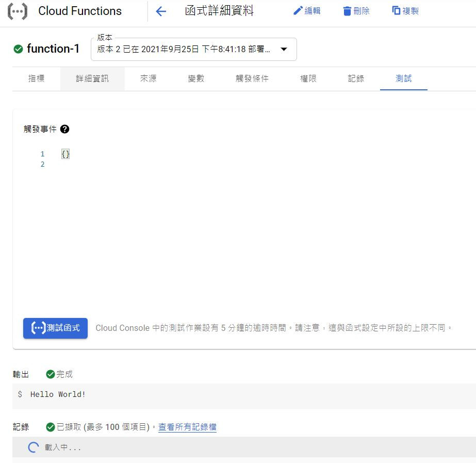This screenshot has width=476, height=463.
Task: Click the Cloud Functions logo icon
Action: coord(18,11)
